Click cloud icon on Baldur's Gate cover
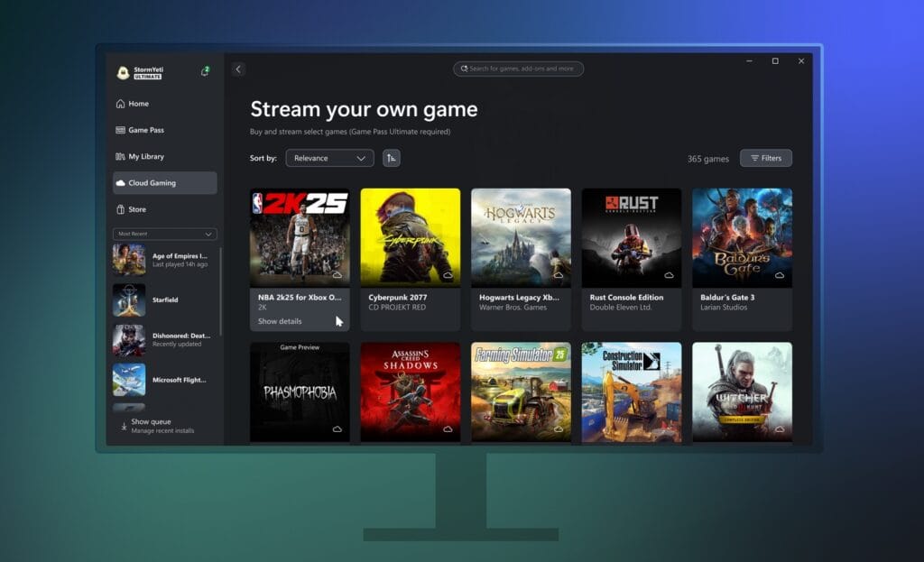Screen dimensions: 924x562 [x=780, y=275]
